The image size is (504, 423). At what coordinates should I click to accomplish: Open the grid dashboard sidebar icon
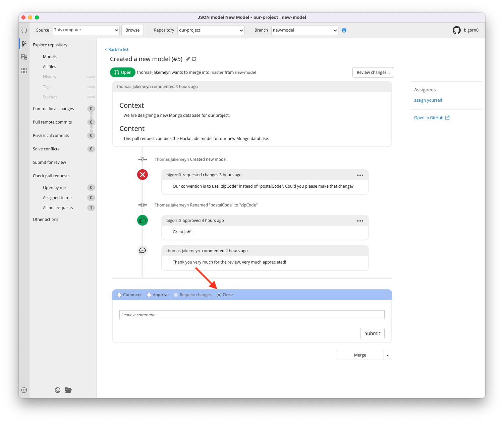click(x=24, y=70)
